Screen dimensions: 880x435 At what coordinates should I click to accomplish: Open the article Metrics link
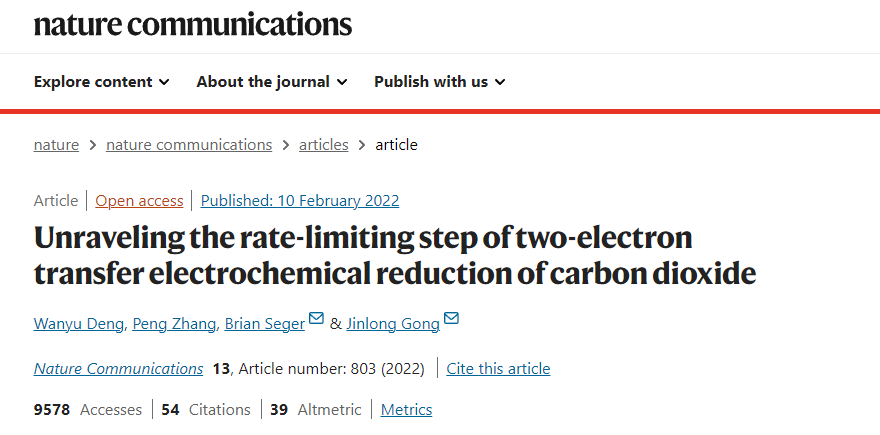[x=406, y=410]
